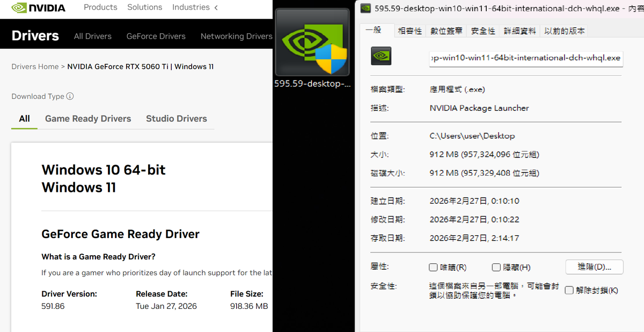The image size is (644, 332).
Task: Click the NVIDIA logo on the website
Action: click(38, 8)
